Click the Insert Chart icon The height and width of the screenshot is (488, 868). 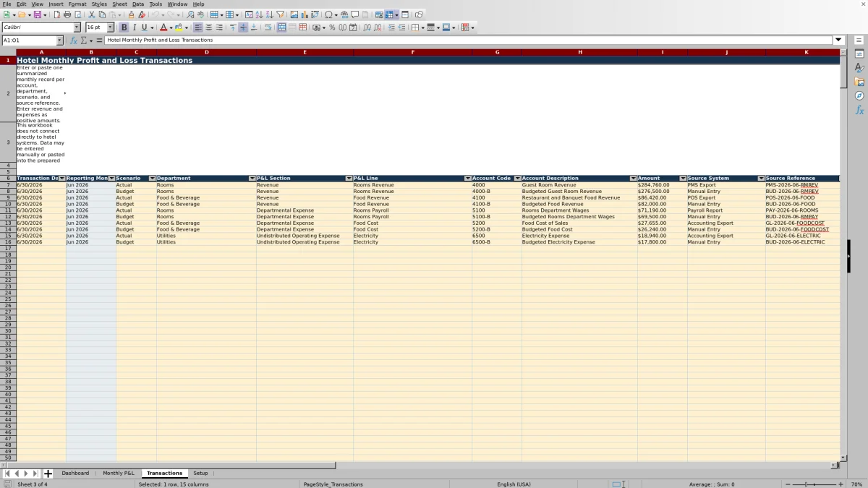point(304,14)
